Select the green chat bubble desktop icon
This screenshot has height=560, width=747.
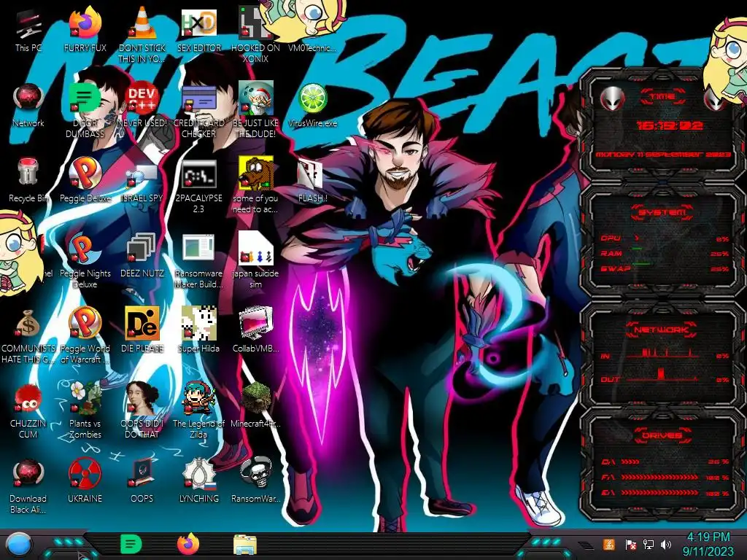(85, 111)
